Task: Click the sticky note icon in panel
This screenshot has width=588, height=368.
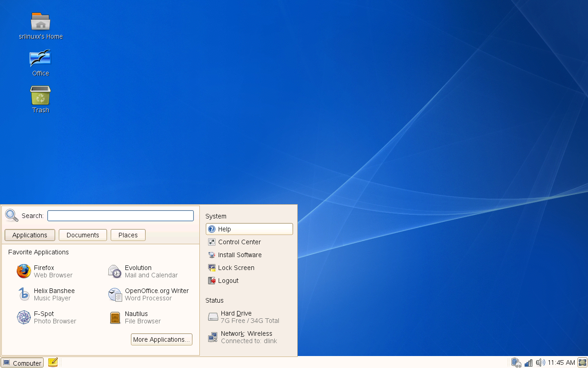Action: (53, 362)
